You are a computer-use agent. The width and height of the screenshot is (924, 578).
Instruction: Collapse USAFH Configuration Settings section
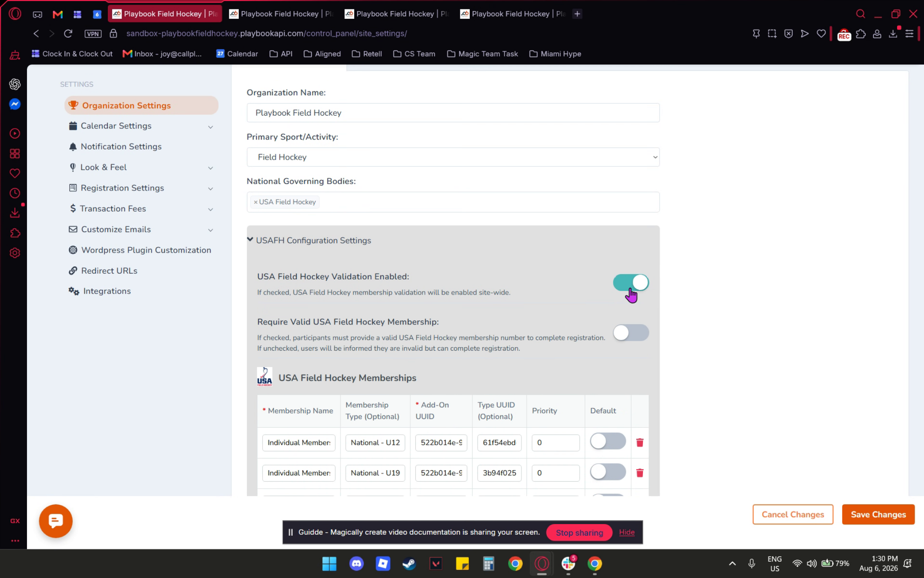[x=309, y=240]
